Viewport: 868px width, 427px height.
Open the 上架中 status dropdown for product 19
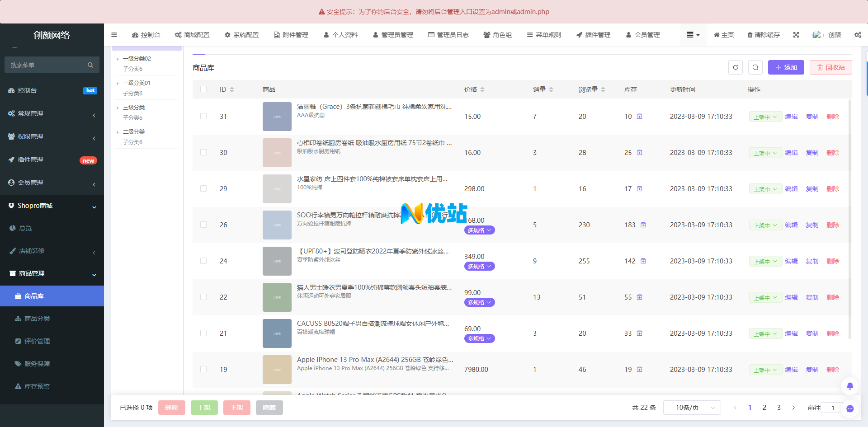765,370
